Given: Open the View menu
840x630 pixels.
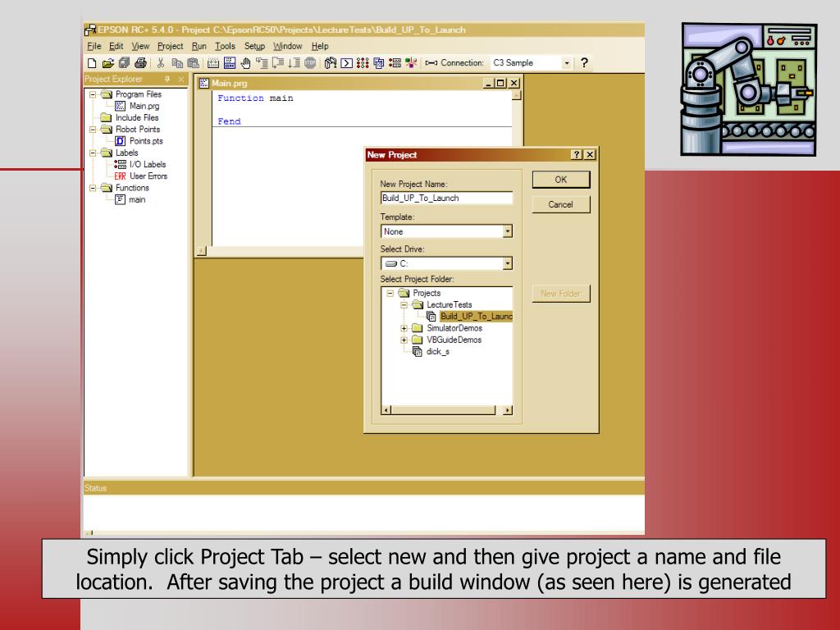Looking at the screenshot, I should pyautogui.click(x=140, y=47).
